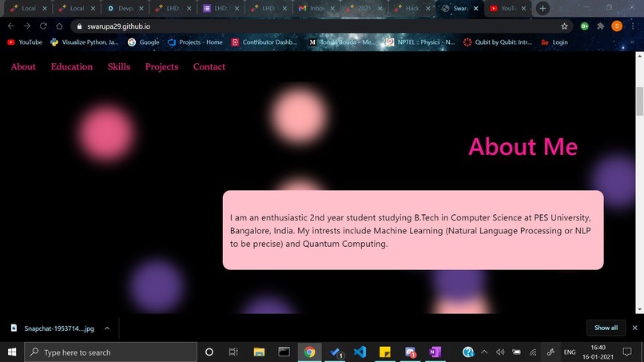
Task: Go to Contact section
Action: click(x=209, y=66)
